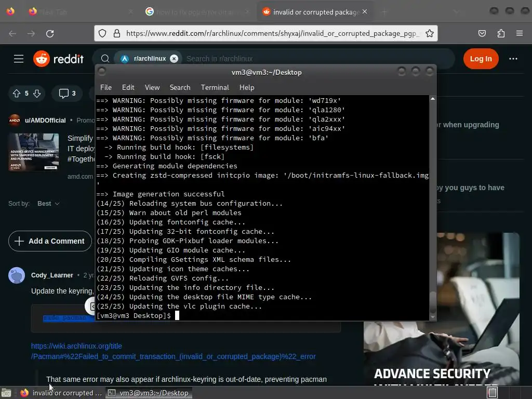Image resolution: width=532 pixels, height=399 pixels.
Task: Open the taskbar file manager icon
Action: click(6, 393)
